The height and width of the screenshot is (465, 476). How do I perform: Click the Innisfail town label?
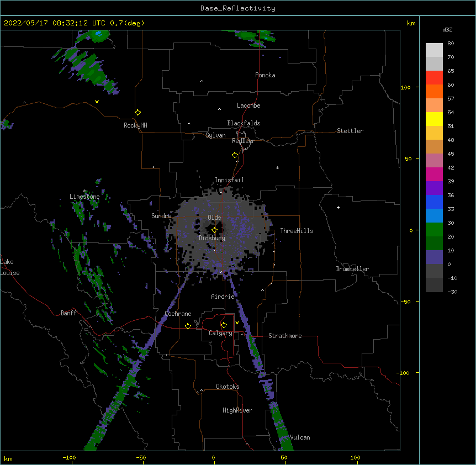click(x=229, y=180)
